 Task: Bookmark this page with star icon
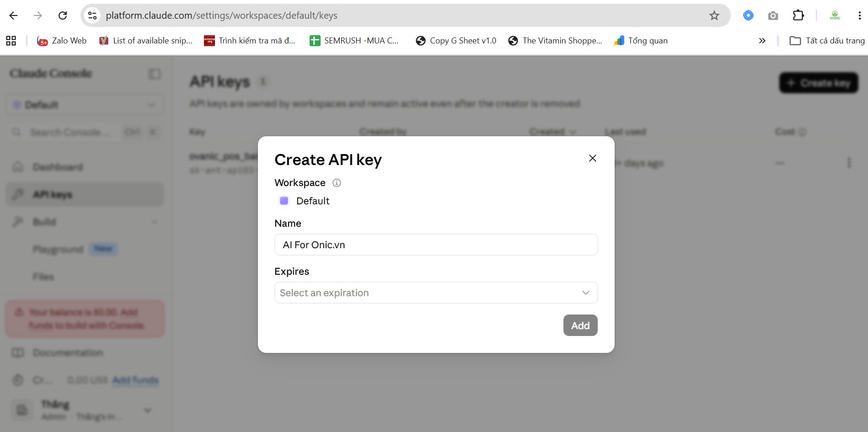[714, 16]
